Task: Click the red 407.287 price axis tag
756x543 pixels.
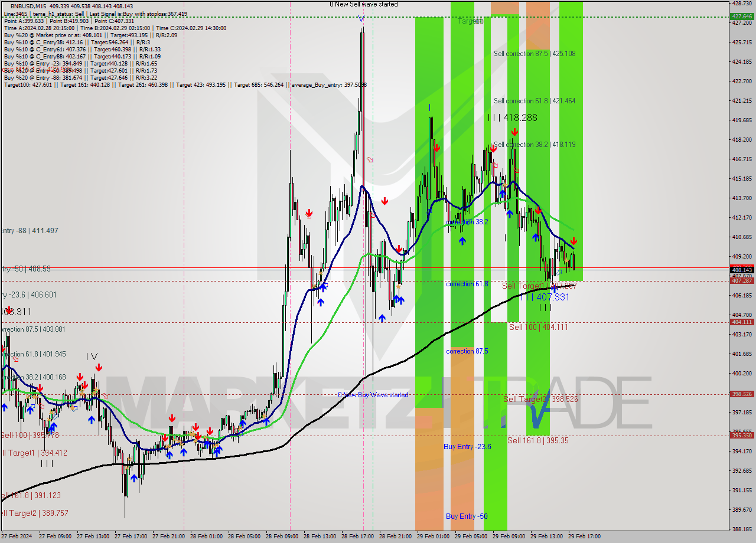Action: [742, 281]
